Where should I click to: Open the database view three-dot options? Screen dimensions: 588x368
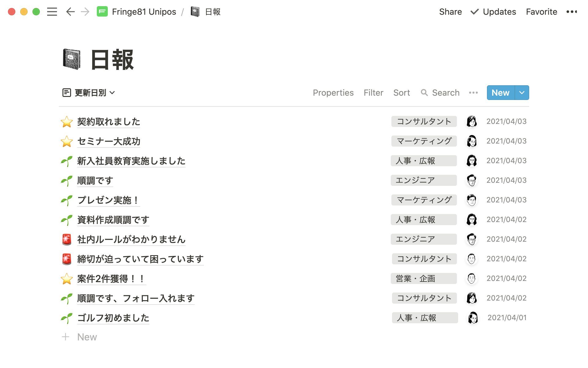point(473,93)
